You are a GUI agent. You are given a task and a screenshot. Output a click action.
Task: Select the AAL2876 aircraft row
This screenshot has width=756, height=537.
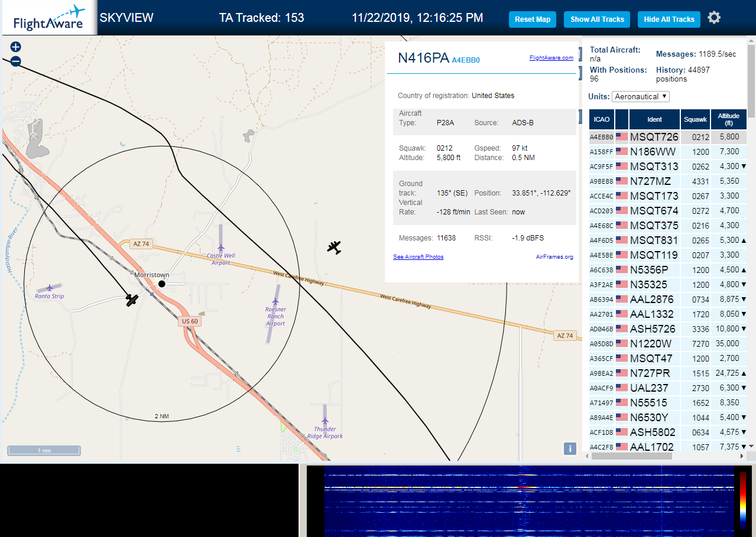668,299
